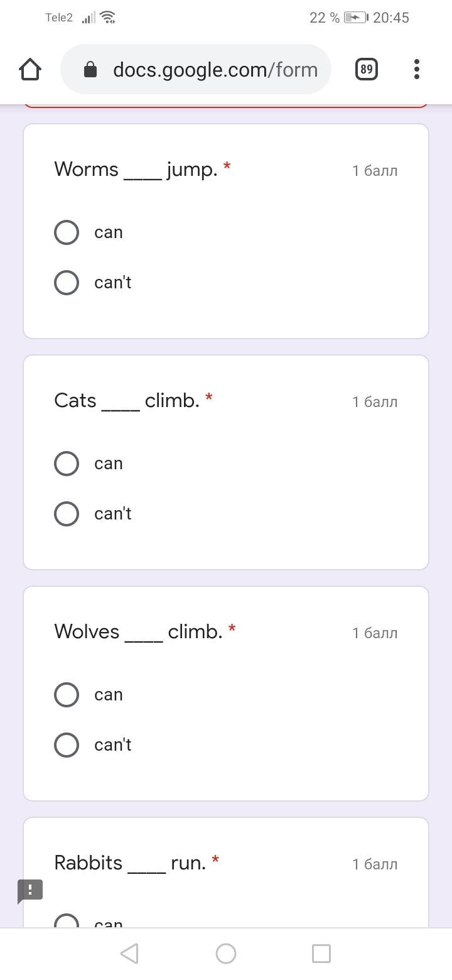Select "can't" for Wolves climb question
This screenshot has height=980, width=452.
click(x=67, y=745)
